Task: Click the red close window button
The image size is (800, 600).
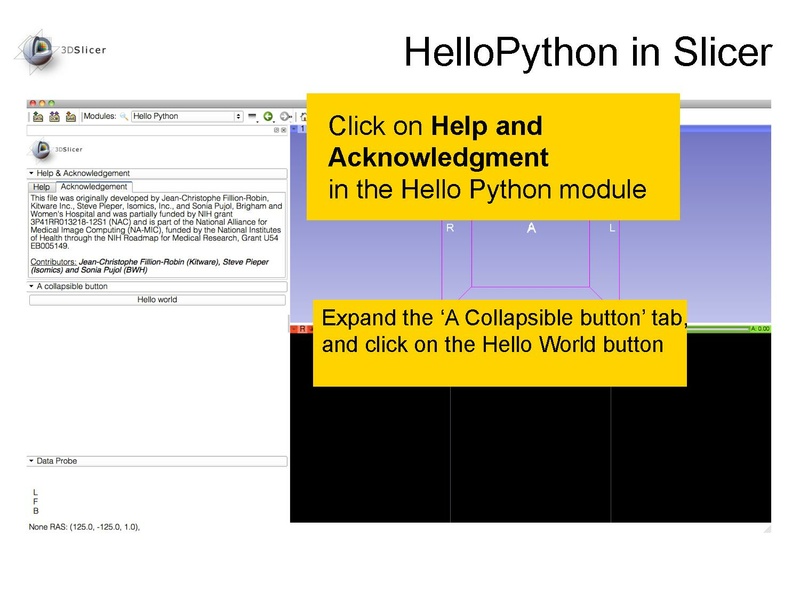Action: coord(33,104)
